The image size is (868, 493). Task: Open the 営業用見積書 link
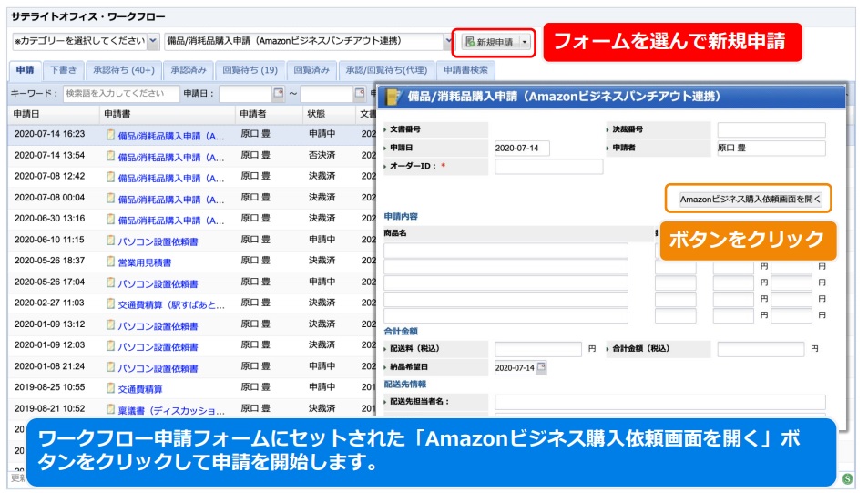point(145,262)
